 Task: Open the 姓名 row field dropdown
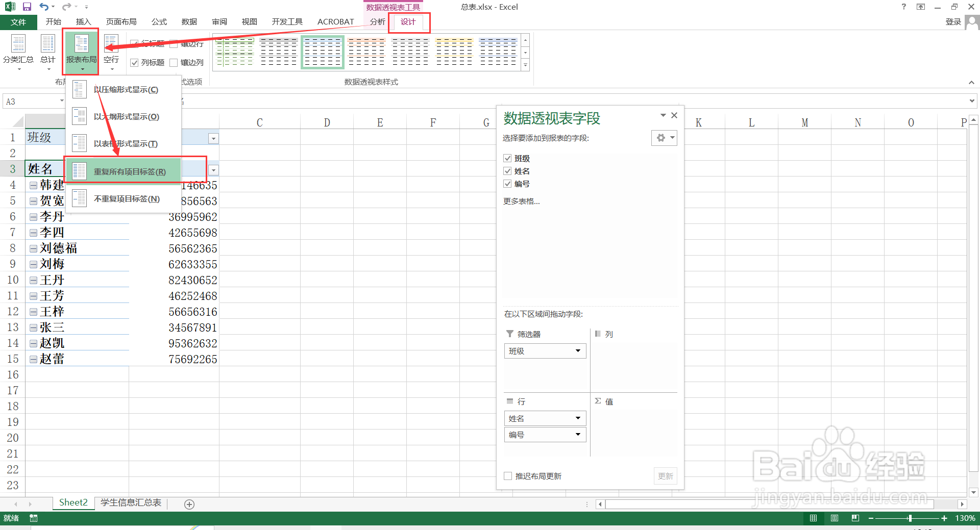pyautogui.click(x=578, y=418)
